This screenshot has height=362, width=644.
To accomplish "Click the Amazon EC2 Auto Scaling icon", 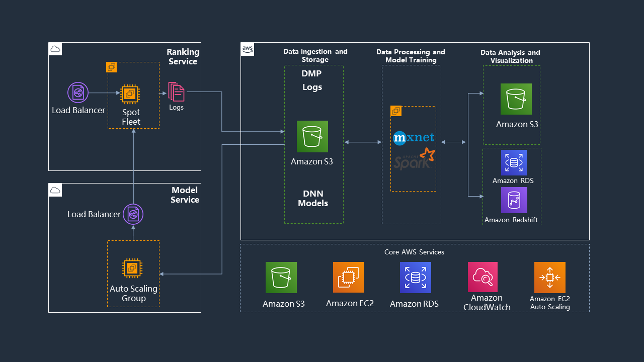I will [550, 278].
